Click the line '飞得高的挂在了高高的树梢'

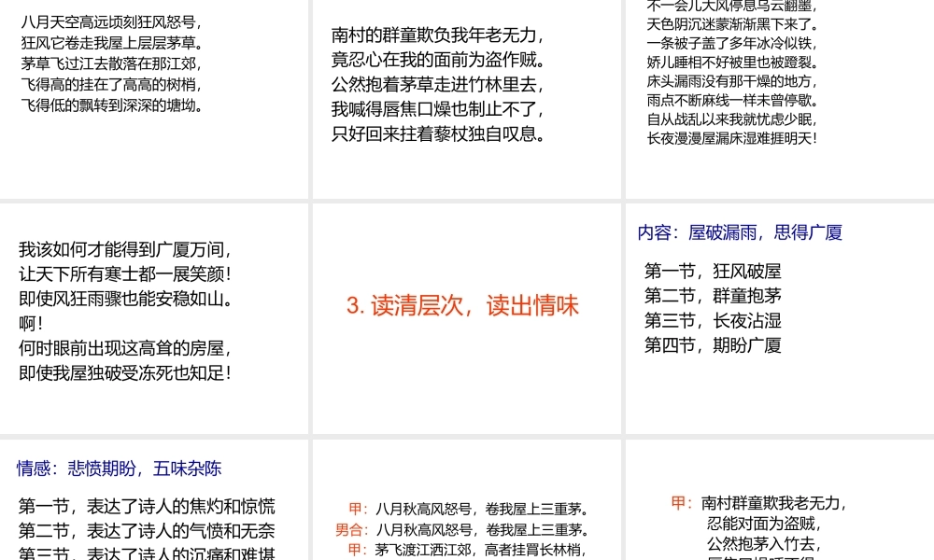coord(112,85)
